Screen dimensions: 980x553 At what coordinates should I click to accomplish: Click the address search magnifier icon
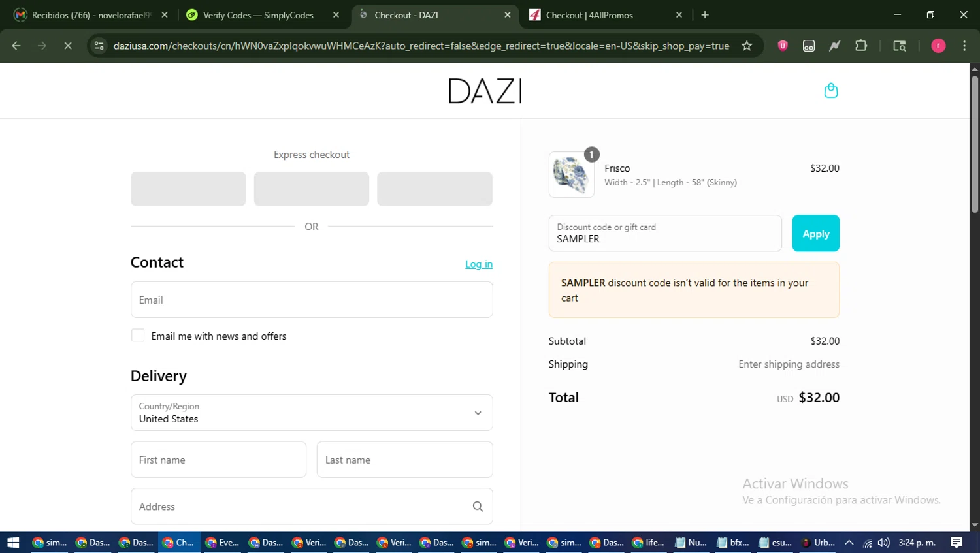point(478,507)
